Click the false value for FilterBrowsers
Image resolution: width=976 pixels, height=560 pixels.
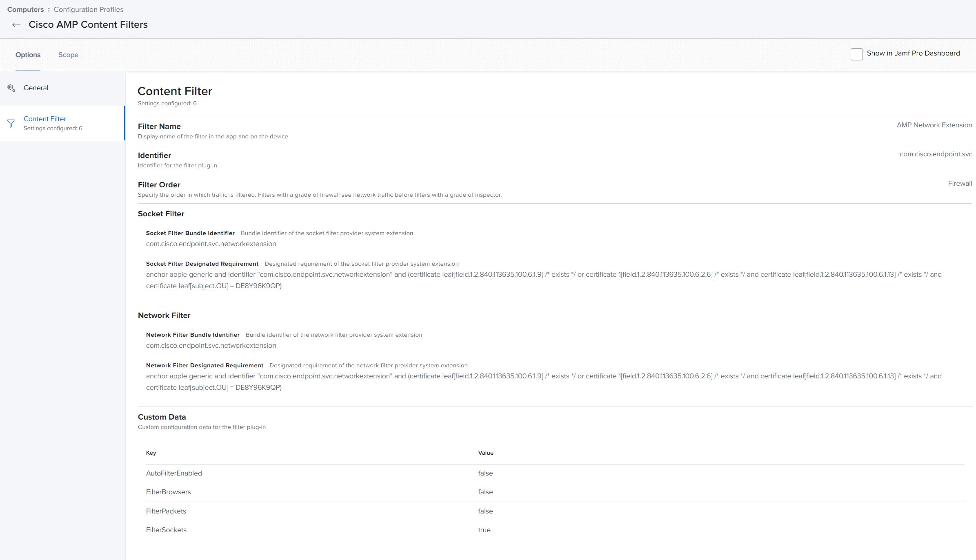(485, 492)
